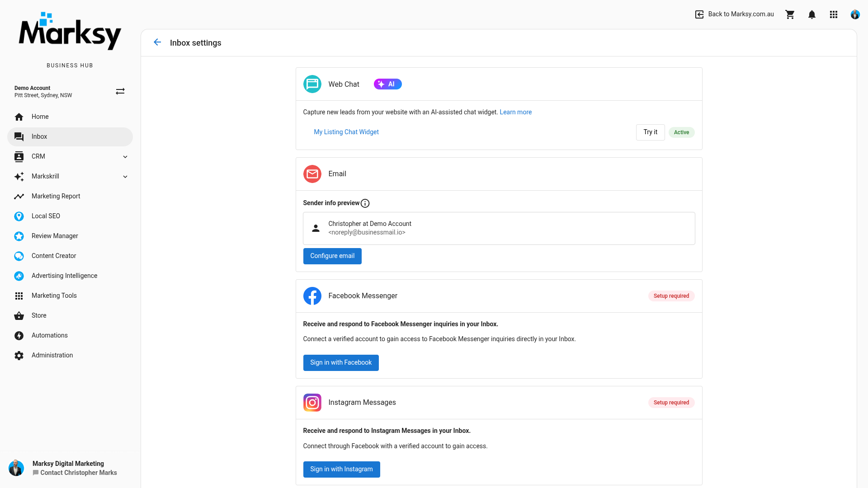Click the Web Chat channel icon
The height and width of the screenshot is (488, 868).
[x=312, y=84]
